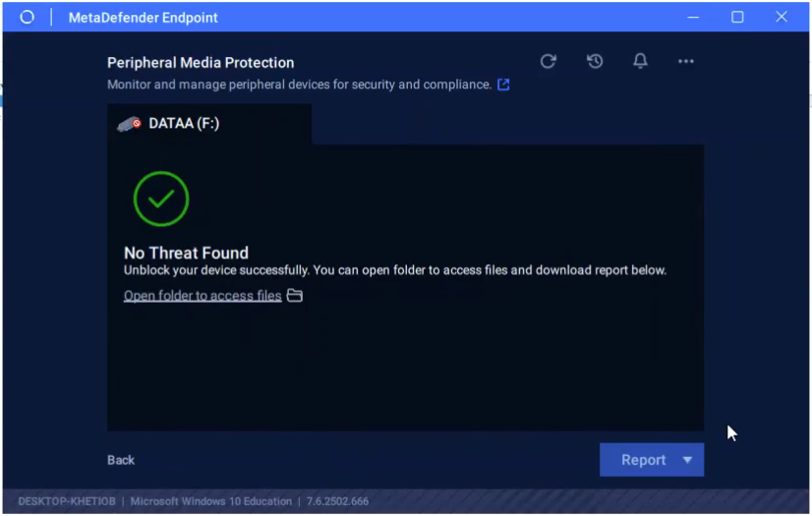Click version 7.6.2502.666 in the status bar
The width and height of the screenshot is (812, 516).
click(x=337, y=501)
